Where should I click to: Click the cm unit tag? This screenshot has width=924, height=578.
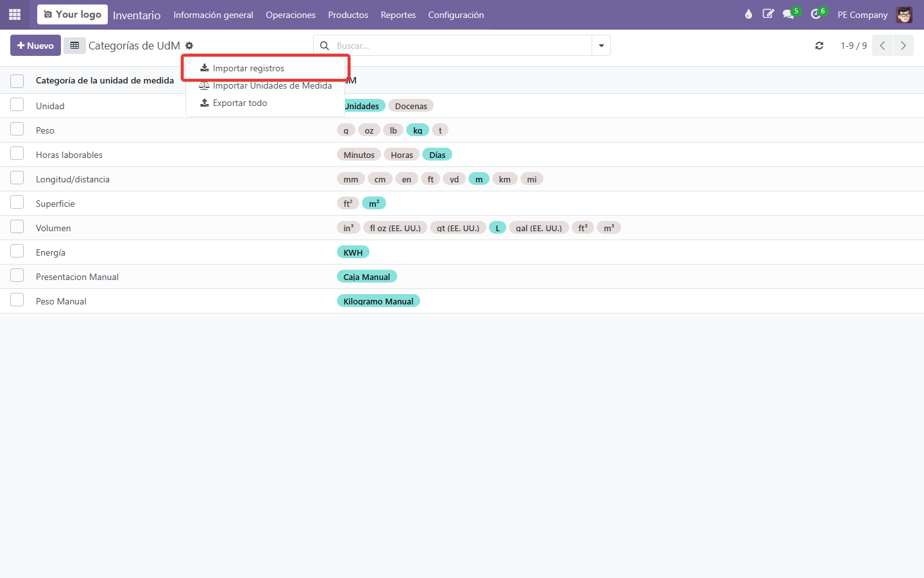point(380,179)
